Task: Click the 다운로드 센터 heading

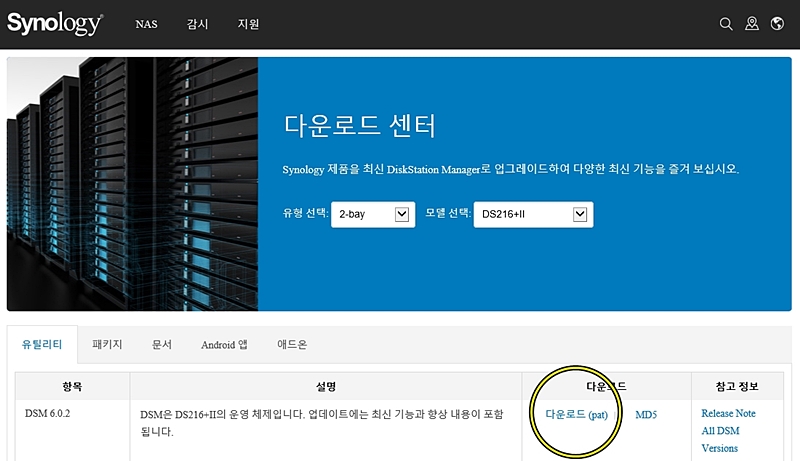Action: [360, 125]
